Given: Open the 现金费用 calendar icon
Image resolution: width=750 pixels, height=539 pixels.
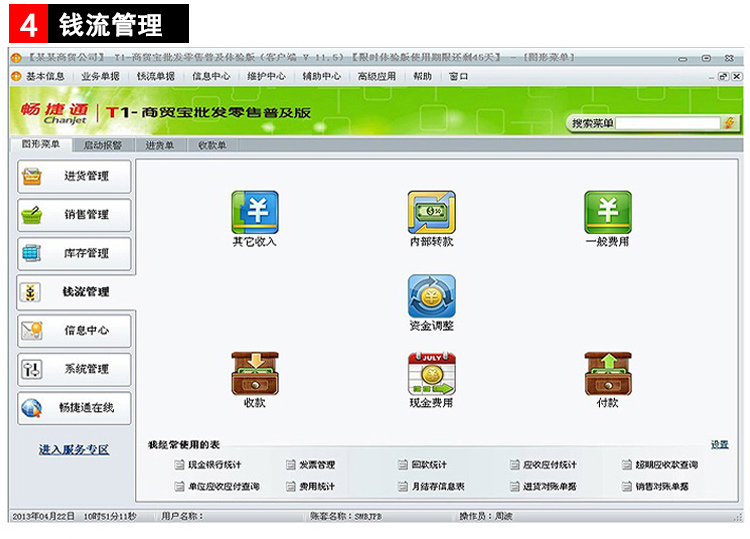Looking at the screenshot, I should [431, 374].
